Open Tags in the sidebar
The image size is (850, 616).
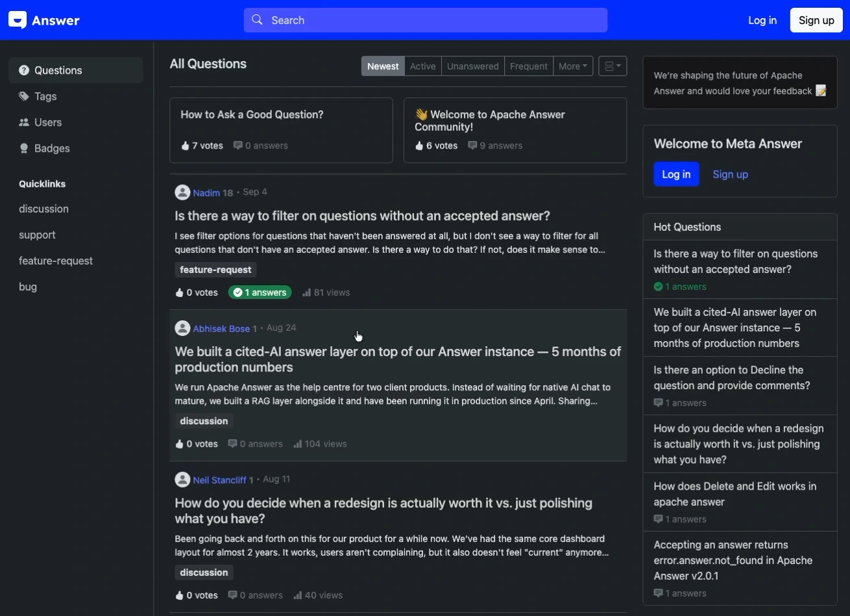click(x=76, y=96)
